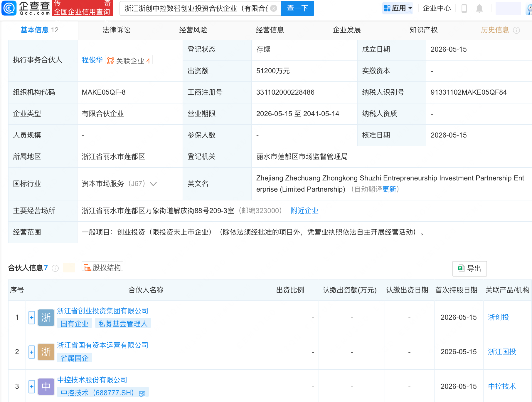Click the Qichacha logo icon
532x402 pixels.
coord(9,8)
